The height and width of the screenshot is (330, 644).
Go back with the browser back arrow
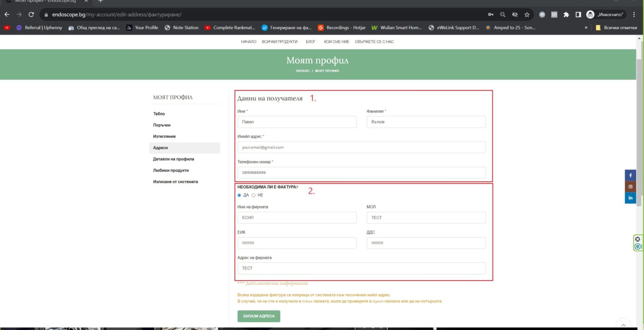[x=7, y=14]
